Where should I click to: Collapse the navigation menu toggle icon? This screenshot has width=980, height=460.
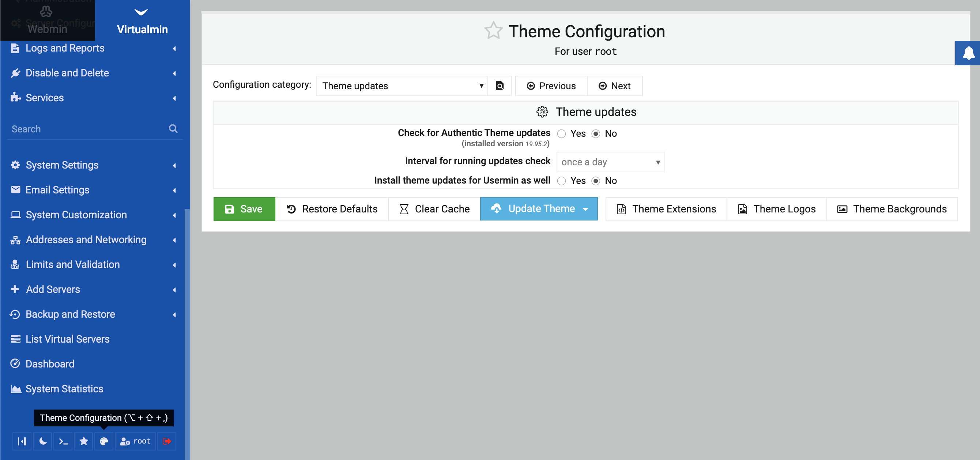[22, 441]
